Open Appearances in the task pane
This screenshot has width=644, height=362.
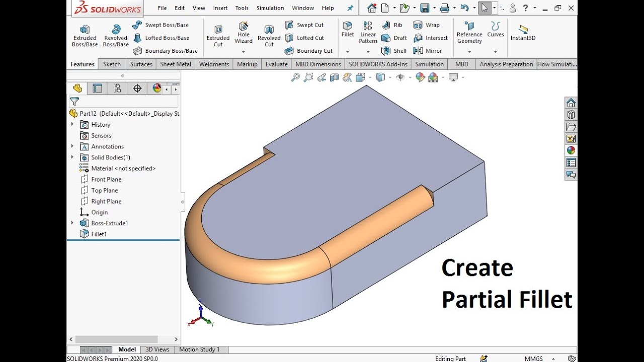point(571,150)
